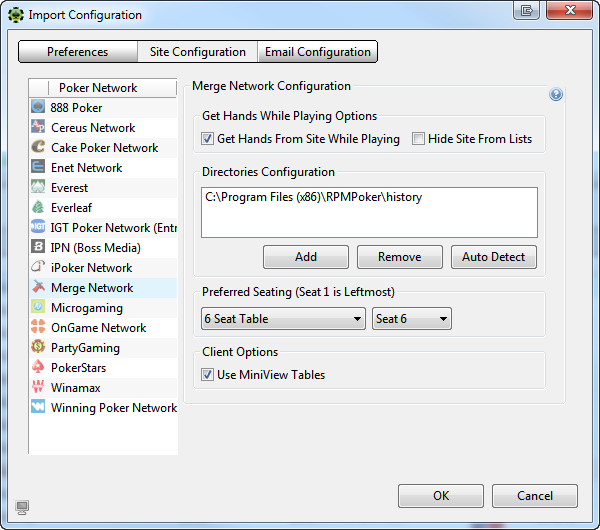Select Everleaf in the network list
The image size is (600, 530).
coord(103,207)
